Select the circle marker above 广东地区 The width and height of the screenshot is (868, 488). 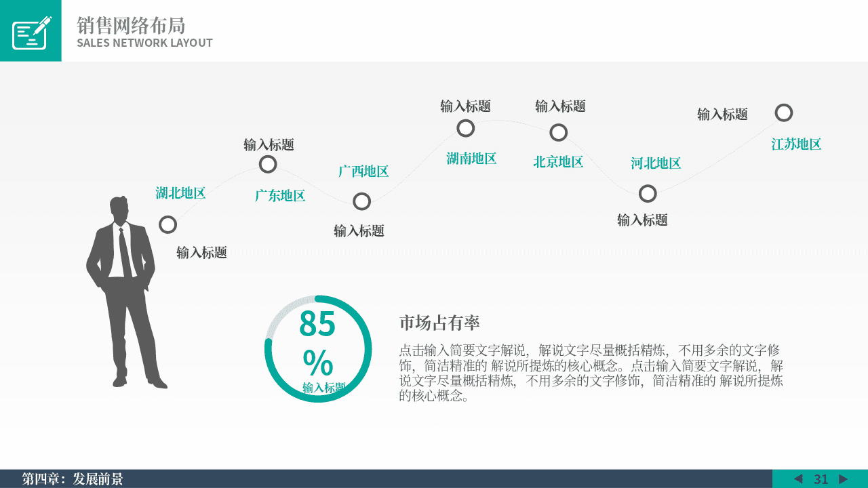click(268, 164)
